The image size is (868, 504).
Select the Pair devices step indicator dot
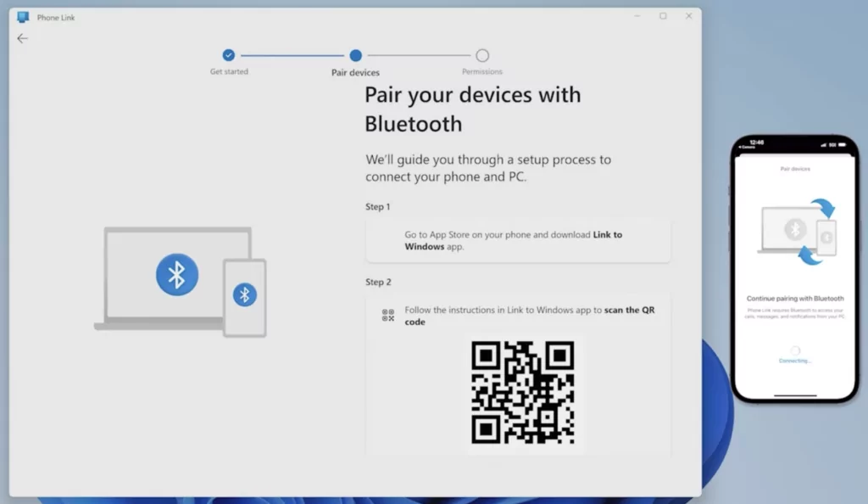point(355,55)
